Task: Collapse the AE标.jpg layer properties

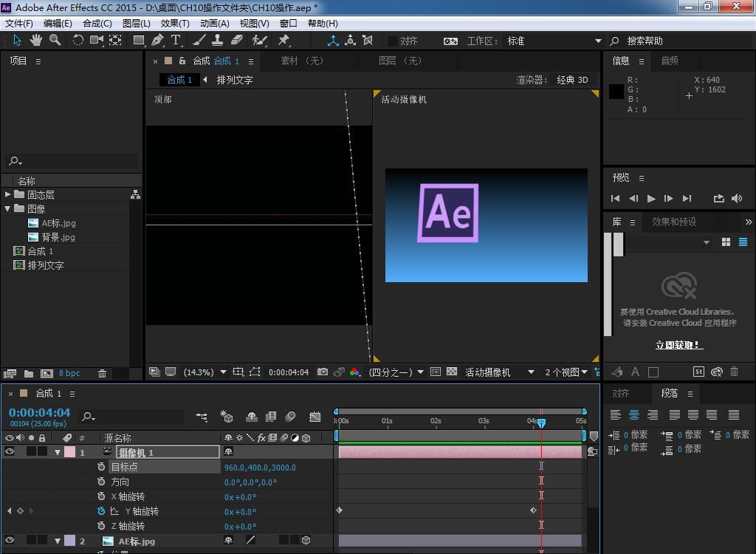Action: [58, 541]
